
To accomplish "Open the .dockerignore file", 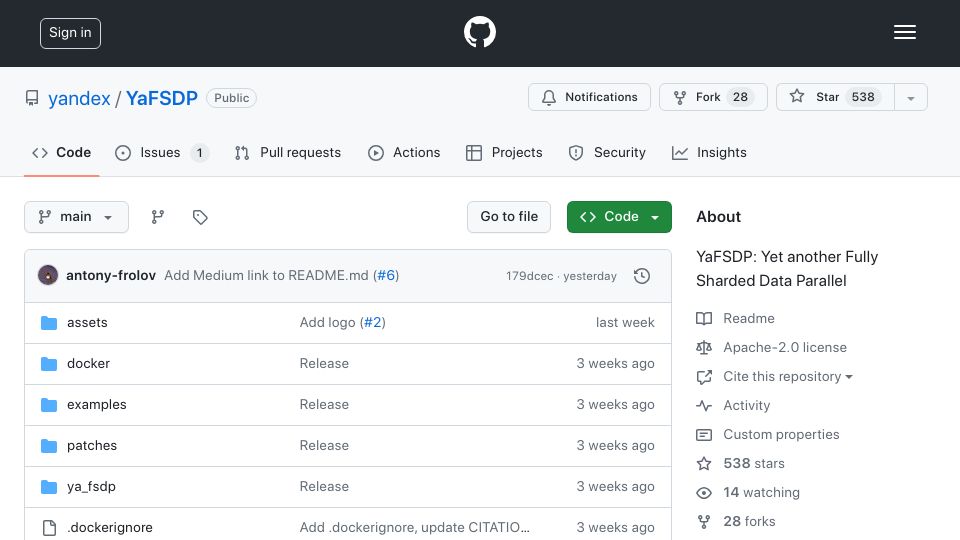I will coord(110,528).
